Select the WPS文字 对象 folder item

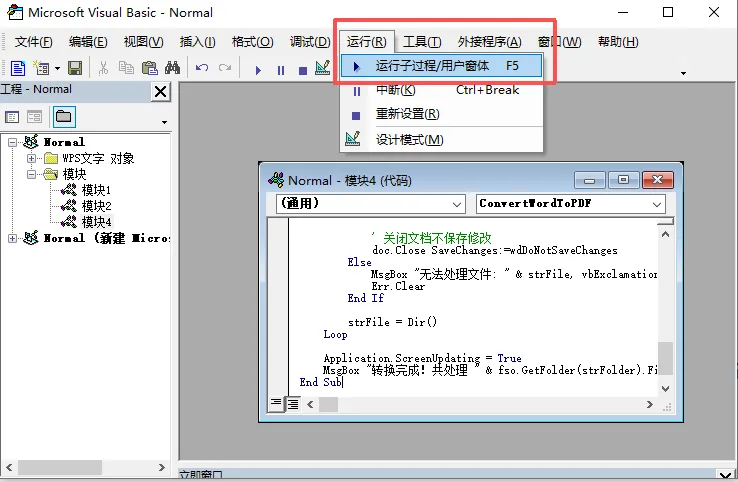(x=98, y=158)
